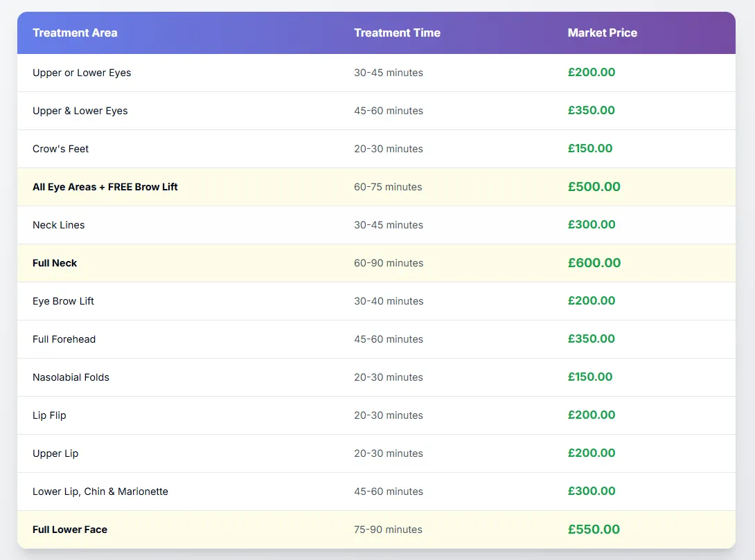Screen dimensions: 755x560
Task: Click the Full Forehead treatment name
Action: (x=64, y=339)
